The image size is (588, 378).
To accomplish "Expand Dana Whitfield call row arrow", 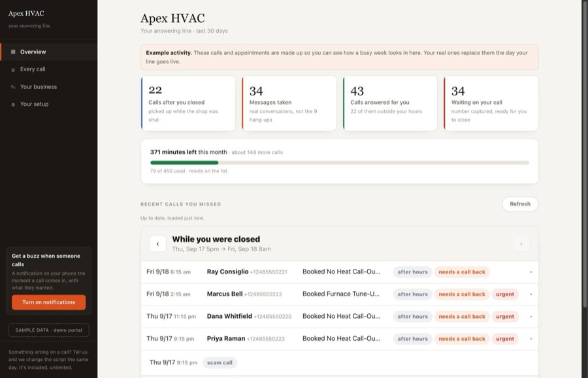I will 531,317.
